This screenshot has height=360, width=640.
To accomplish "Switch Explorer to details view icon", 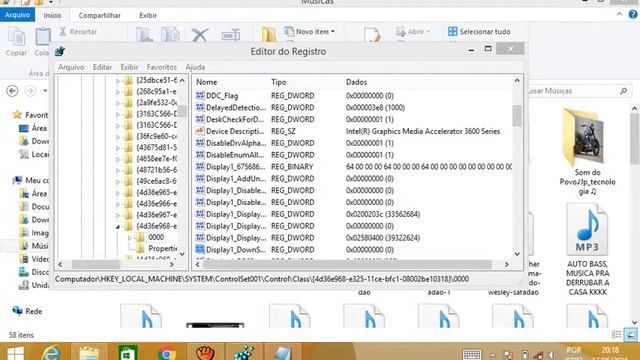I will click(616, 335).
